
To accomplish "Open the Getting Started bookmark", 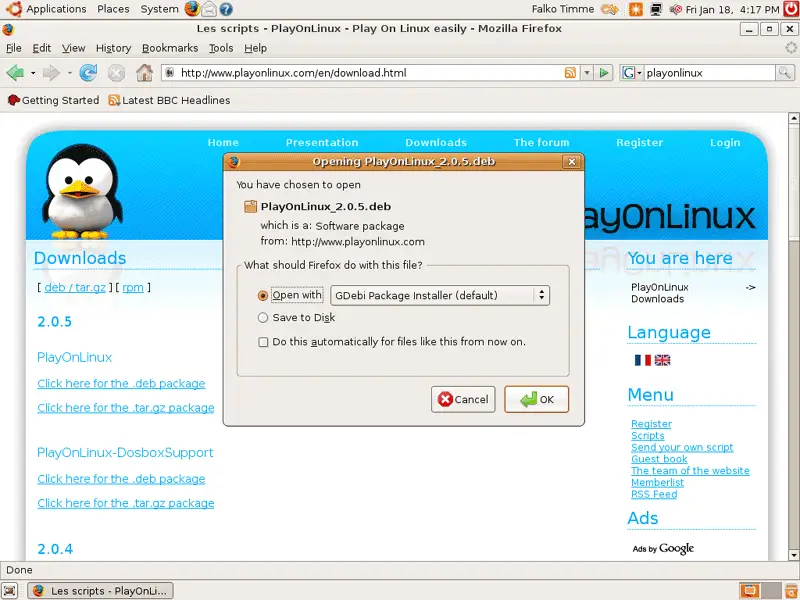I will pyautogui.click(x=54, y=101).
